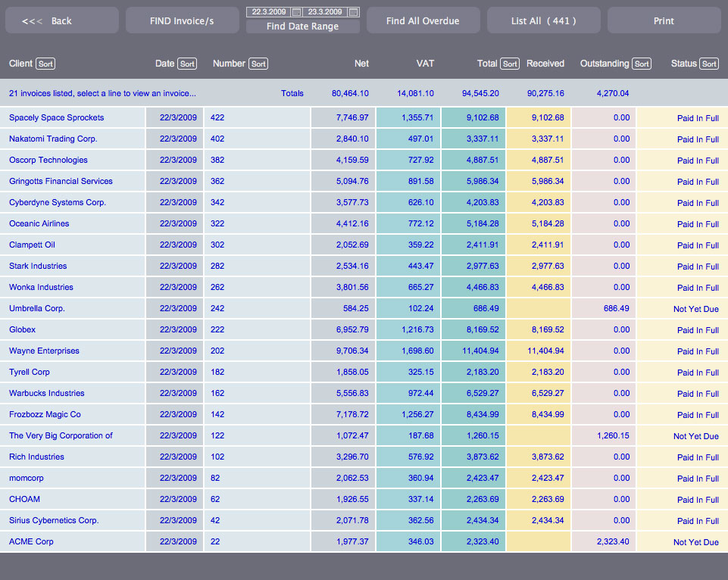Open the Nakatomi Trading Corp. invoice
Viewport: 728px width, 580px height.
[x=364, y=139]
